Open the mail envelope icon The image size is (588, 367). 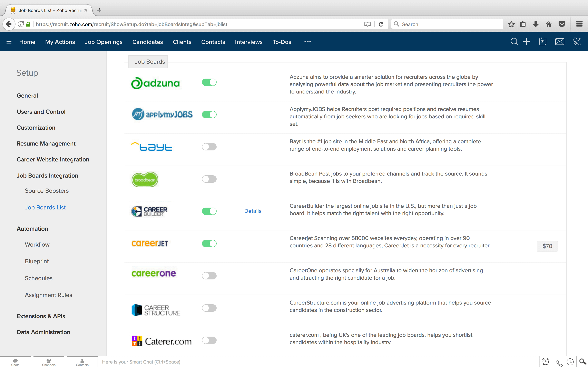pyautogui.click(x=559, y=42)
